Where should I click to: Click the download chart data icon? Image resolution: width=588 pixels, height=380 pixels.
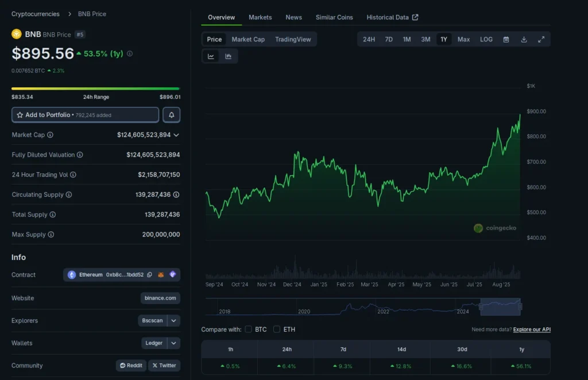(524, 40)
